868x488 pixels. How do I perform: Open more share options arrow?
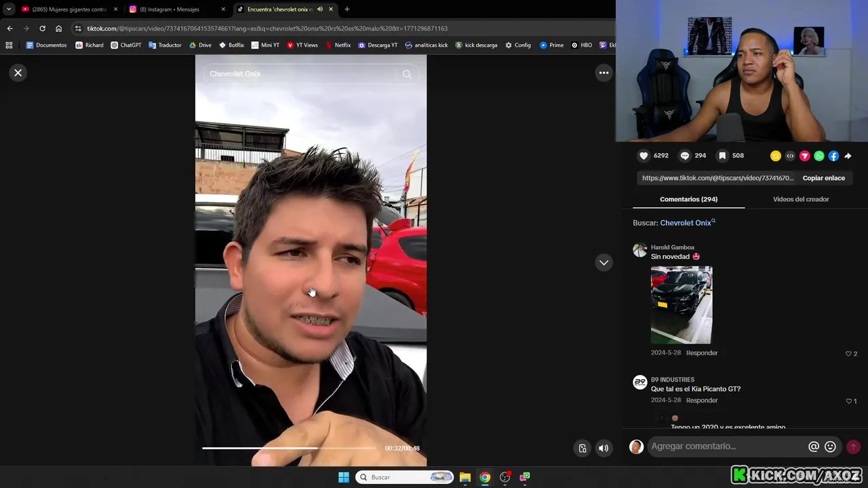pyautogui.click(x=848, y=156)
